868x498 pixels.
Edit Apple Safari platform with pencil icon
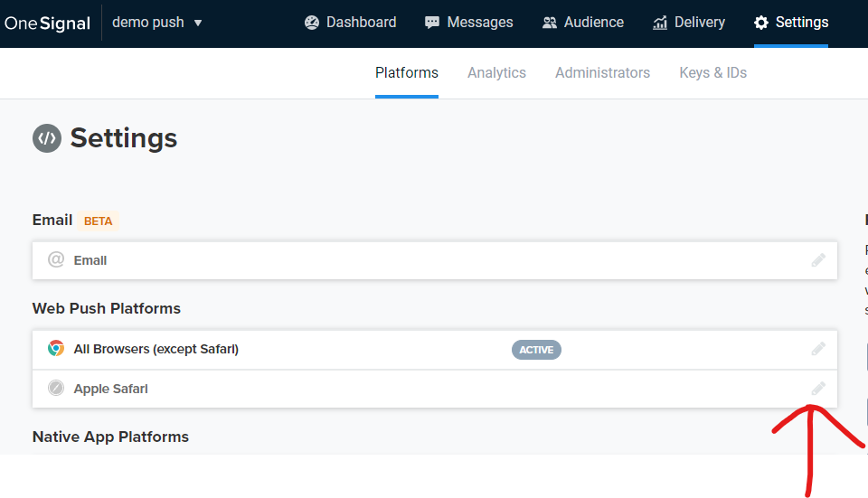tap(819, 389)
